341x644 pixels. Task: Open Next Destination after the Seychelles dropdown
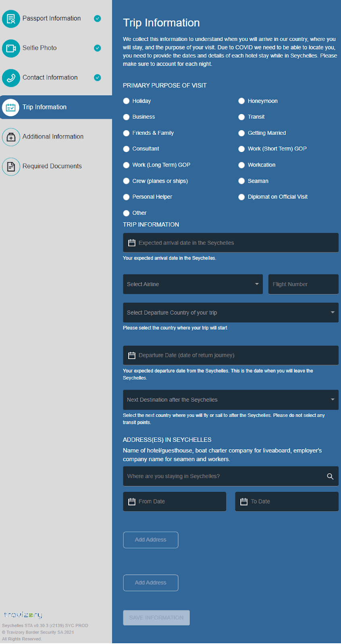pos(230,400)
